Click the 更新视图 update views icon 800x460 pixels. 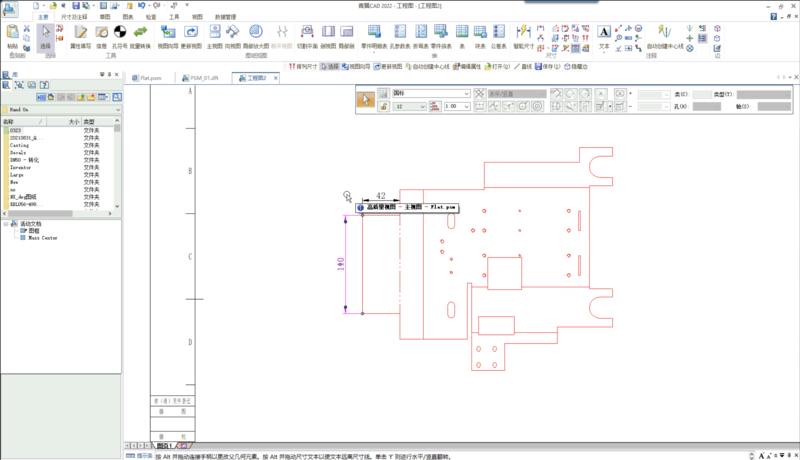pyautogui.click(x=190, y=35)
